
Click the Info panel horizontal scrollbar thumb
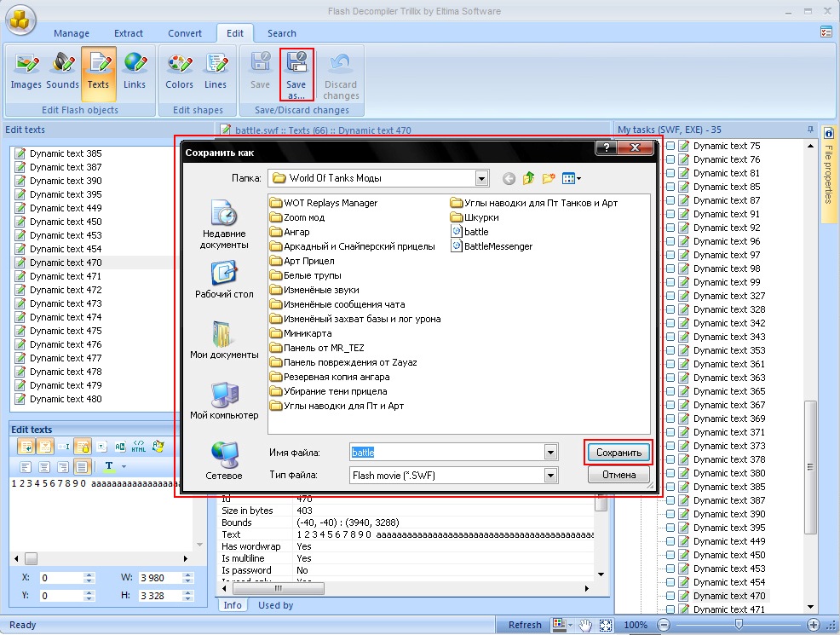click(278, 588)
